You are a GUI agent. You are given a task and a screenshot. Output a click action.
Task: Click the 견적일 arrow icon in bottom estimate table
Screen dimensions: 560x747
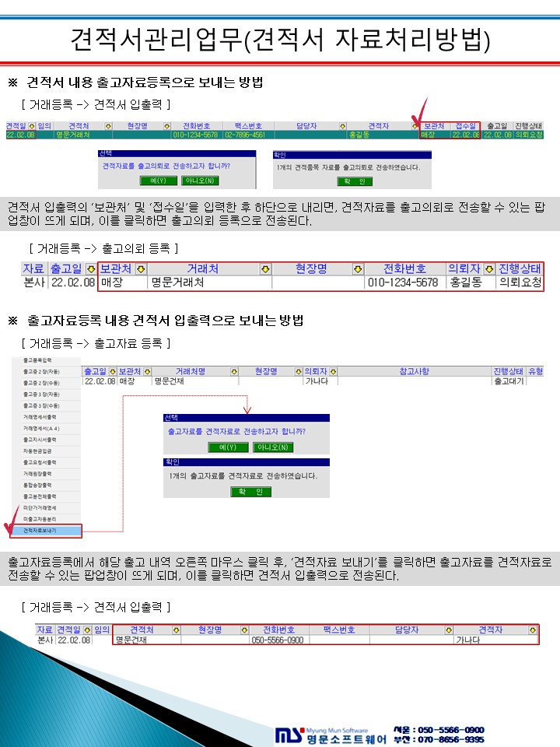pyautogui.click(x=87, y=630)
